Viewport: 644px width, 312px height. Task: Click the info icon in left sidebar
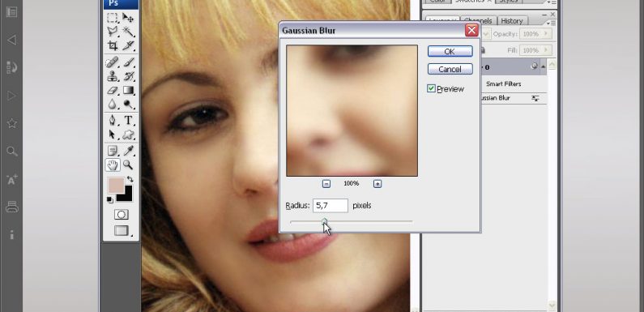point(12,235)
